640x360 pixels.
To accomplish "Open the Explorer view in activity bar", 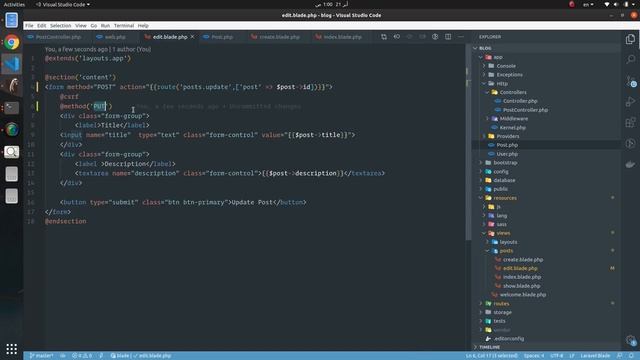I will click(x=630, y=39).
